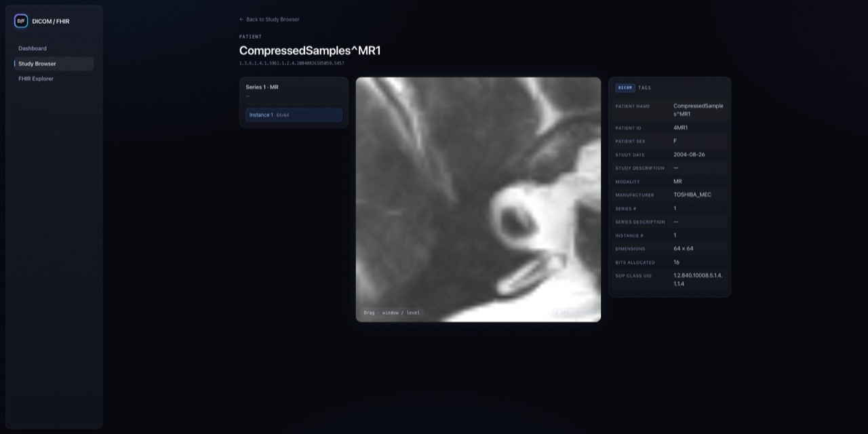Click the Modality value MR in tags
Image resolution: width=868 pixels, height=434 pixels.
click(677, 182)
